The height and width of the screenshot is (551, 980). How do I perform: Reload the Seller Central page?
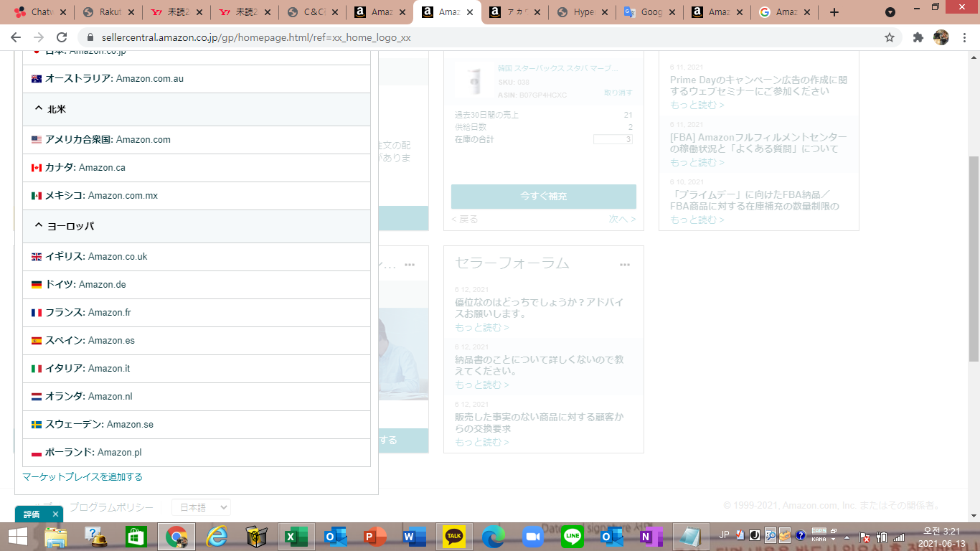coord(62,37)
